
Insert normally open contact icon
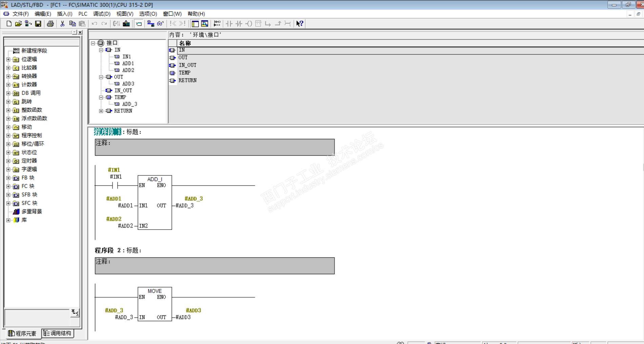click(x=229, y=23)
